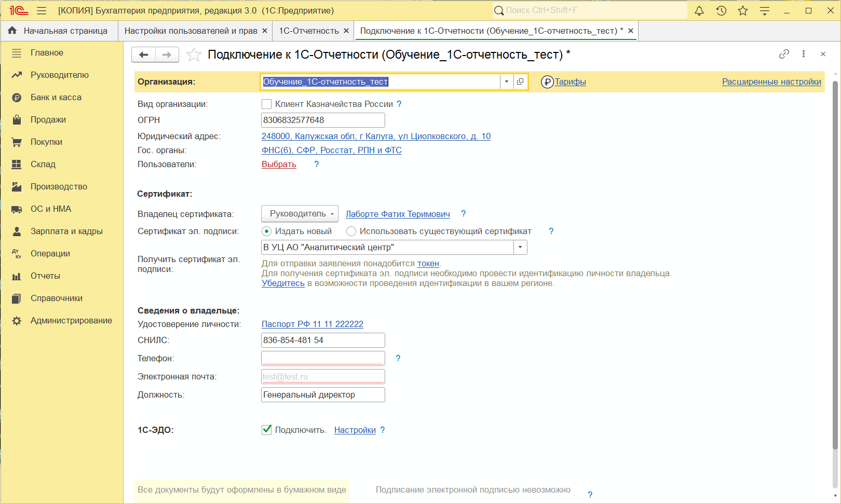The image size is (841, 504).
Task: Click help question mark next to Телефон field
Action: [398, 358]
